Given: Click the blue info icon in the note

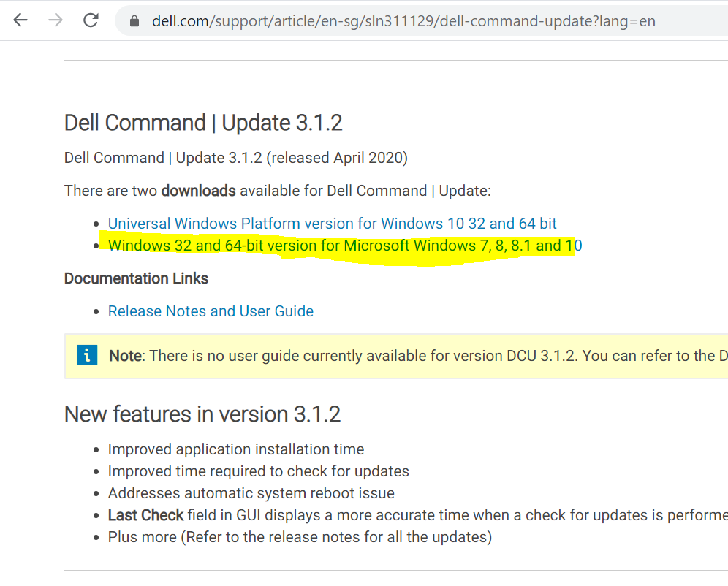Looking at the screenshot, I should coord(86,356).
